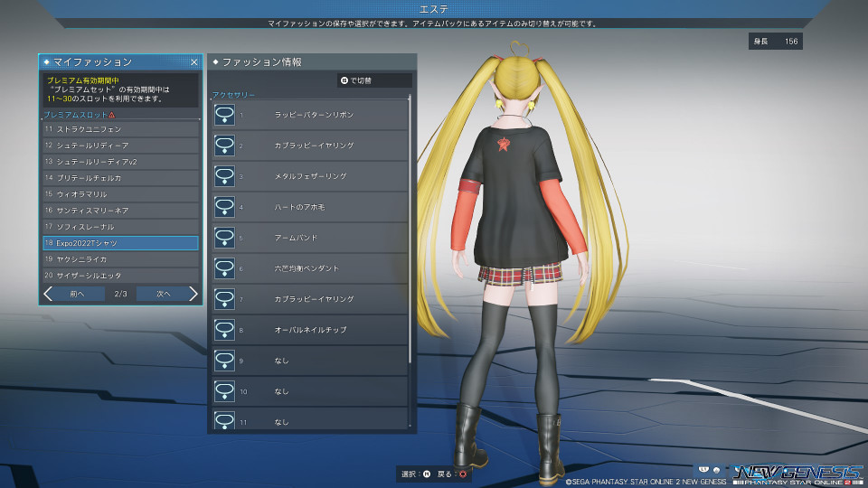Click the accessory icon in empty slot 9

[224, 361]
